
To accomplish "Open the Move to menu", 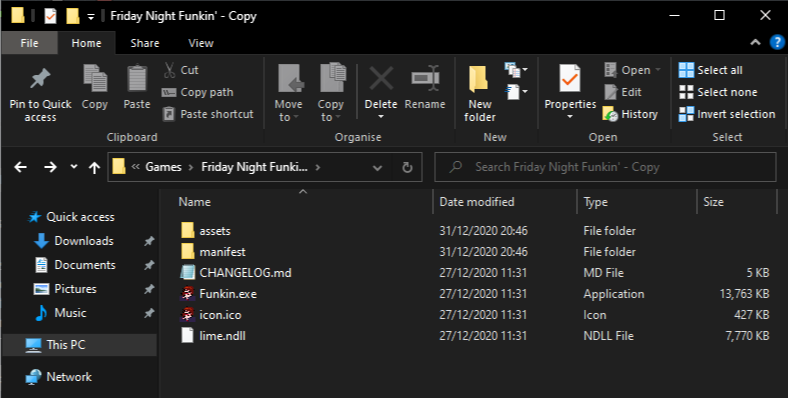I will 288,92.
